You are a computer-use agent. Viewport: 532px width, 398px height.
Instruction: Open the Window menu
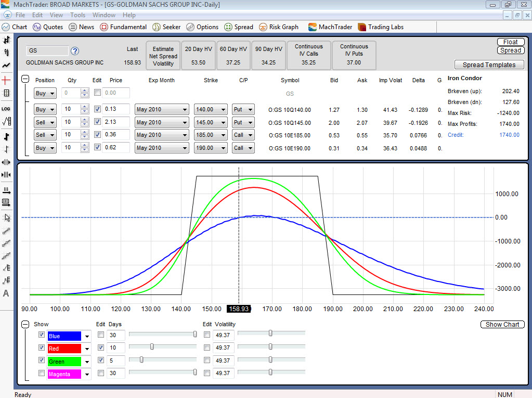[104, 15]
